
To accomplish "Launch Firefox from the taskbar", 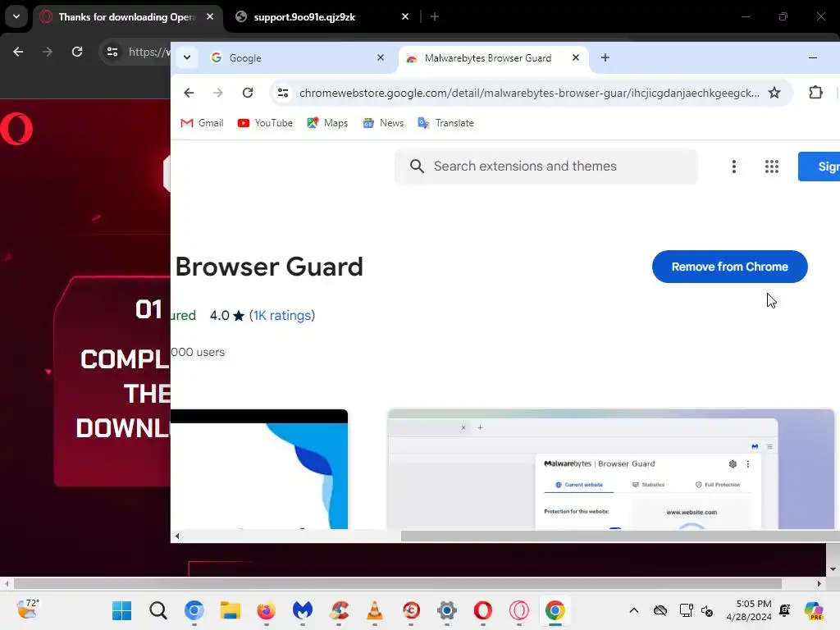I will (x=267, y=610).
